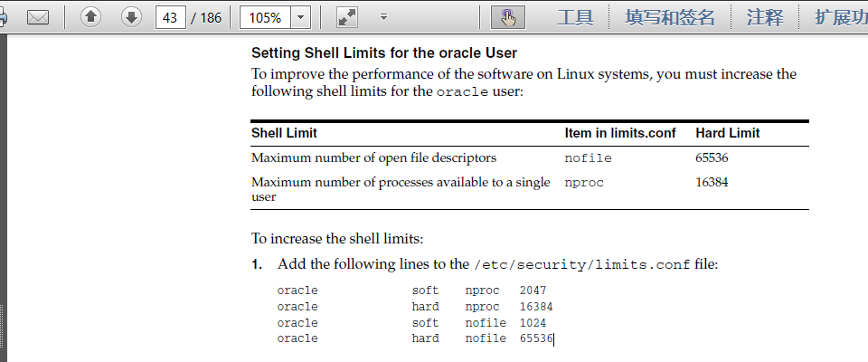Go to previous page with up arrow
This screenshot has width=868, height=362.
(x=91, y=17)
